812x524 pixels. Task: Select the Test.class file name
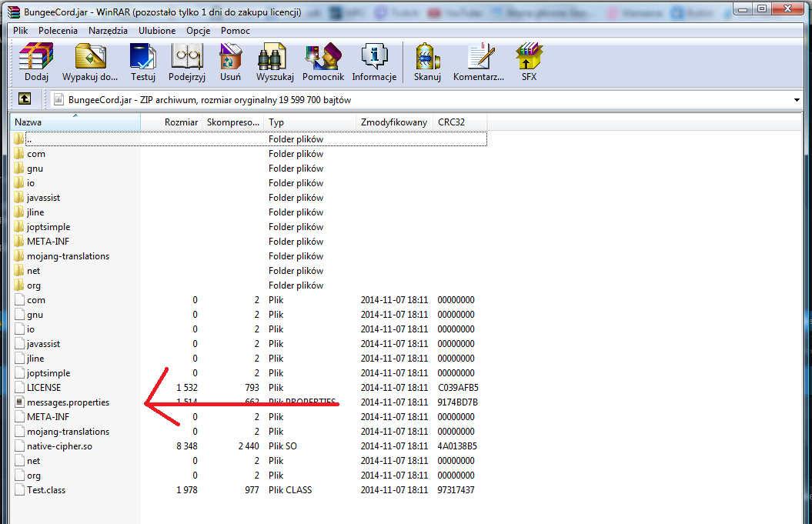(46, 490)
